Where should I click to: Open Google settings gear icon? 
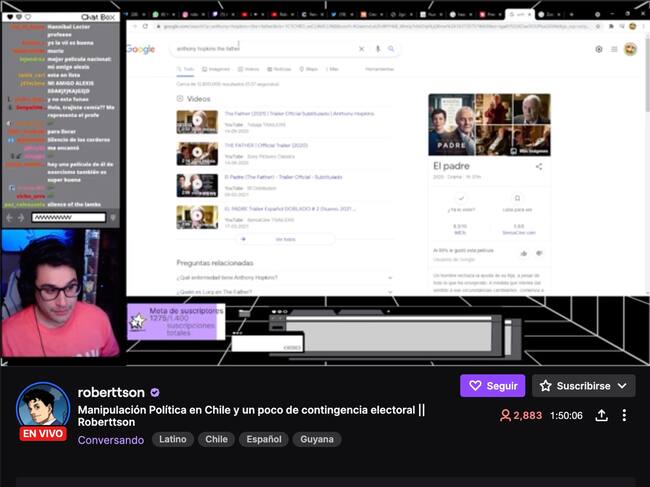tap(599, 49)
